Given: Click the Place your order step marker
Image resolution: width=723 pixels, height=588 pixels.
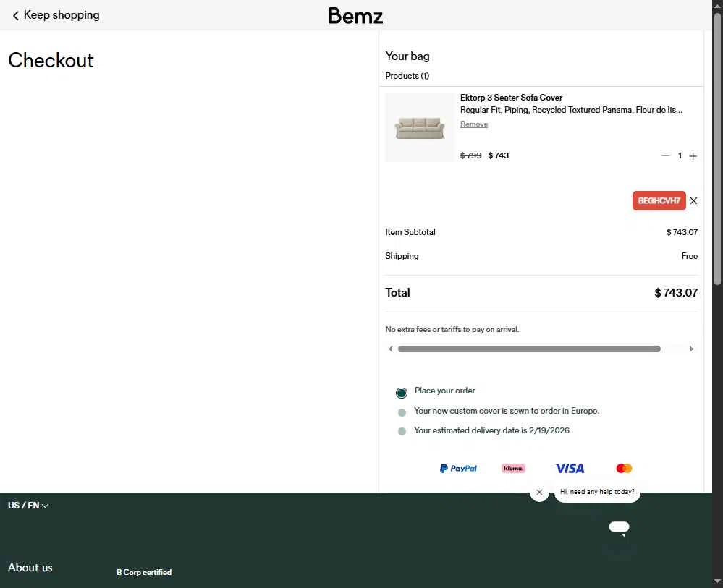Looking at the screenshot, I should [402, 393].
